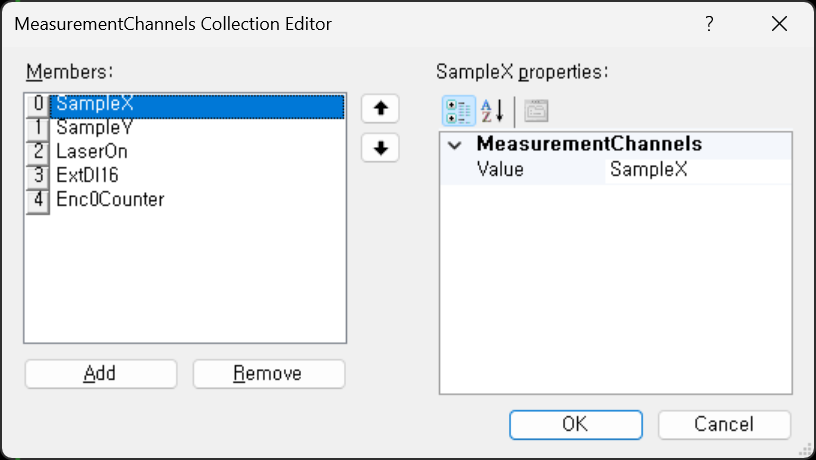Sort properties alphabetically
Viewport: 816px width, 460px height.
tap(492, 111)
